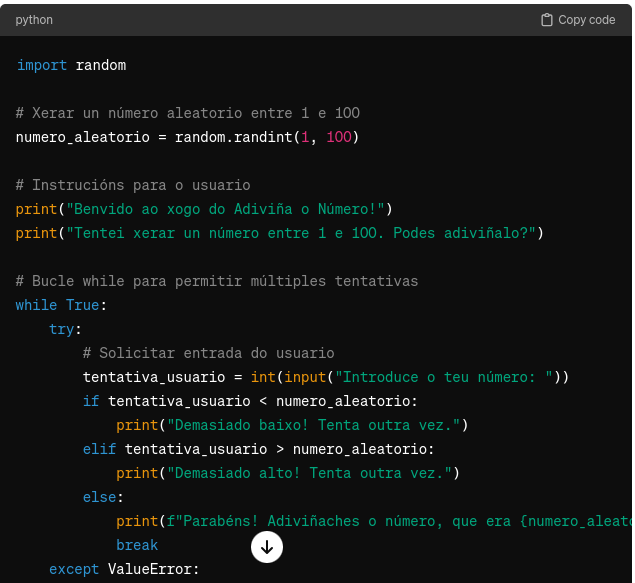The image size is (635, 583).
Task: Place cursor on the import random line
Action: (71, 65)
